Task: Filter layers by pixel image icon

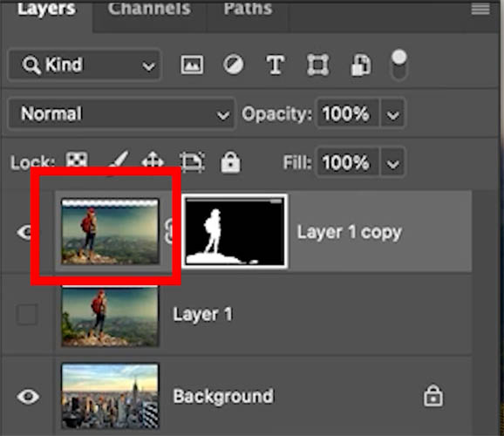Action: (192, 65)
